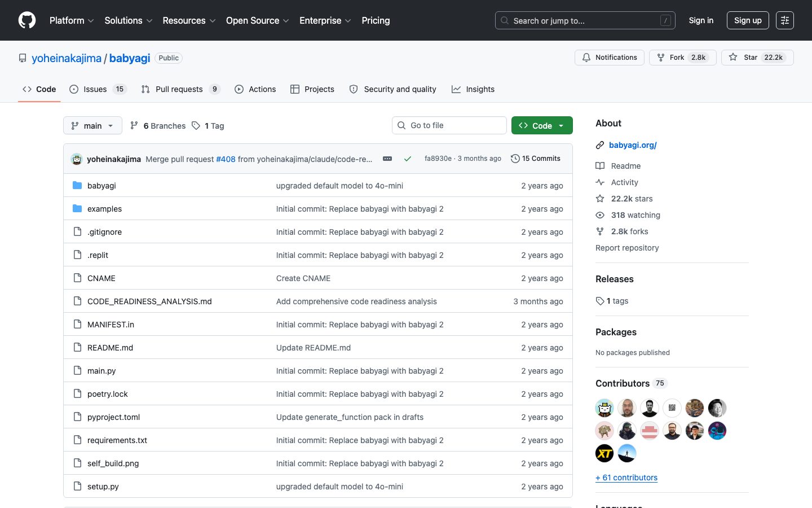Open the main branch dropdown
Image resolution: width=812 pixels, height=508 pixels.
(92, 125)
